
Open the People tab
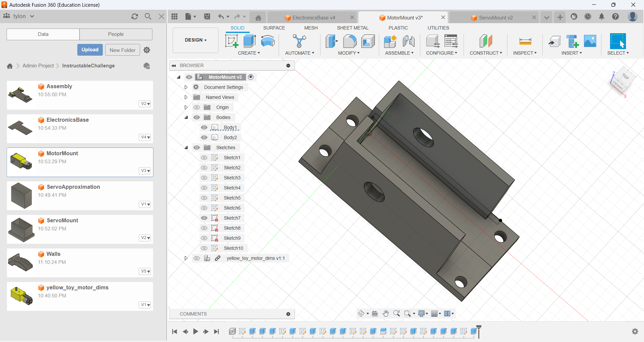(116, 34)
